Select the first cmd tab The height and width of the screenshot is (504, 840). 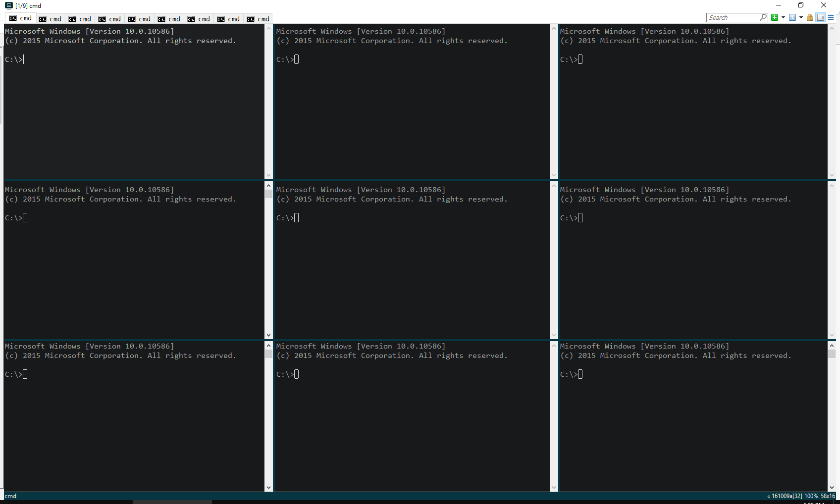[20, 18]
